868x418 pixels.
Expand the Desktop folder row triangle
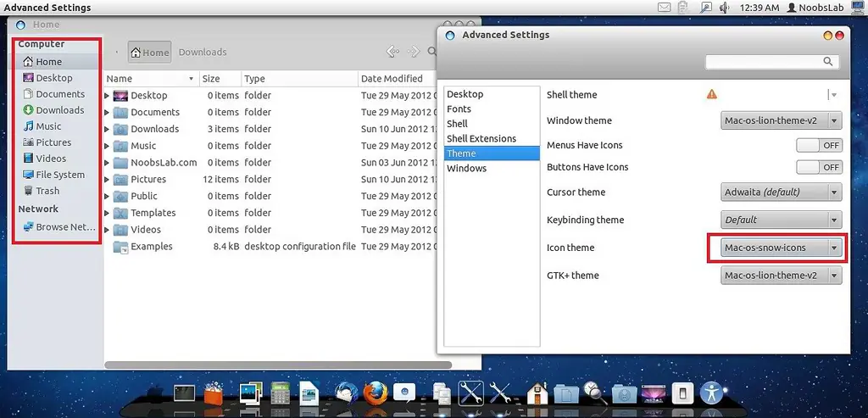point(107,96)
